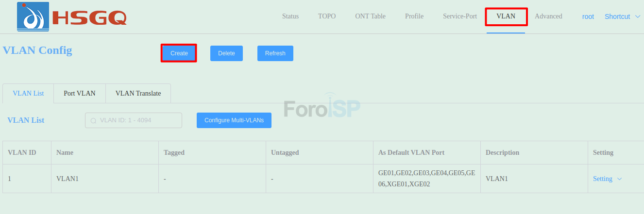Click the chevron arrow next to Setting
The height and width of the screenshot is (214, 644).
coord(619,179)
